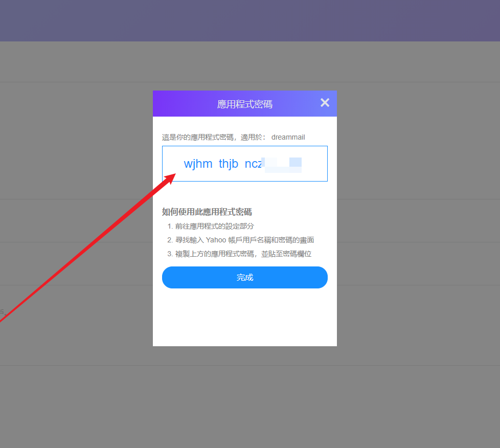This screenshot has height=448, width=500.
Task: Click the 如何使用此應用程式密碼 heading
Action: click(x=207, y=212)
